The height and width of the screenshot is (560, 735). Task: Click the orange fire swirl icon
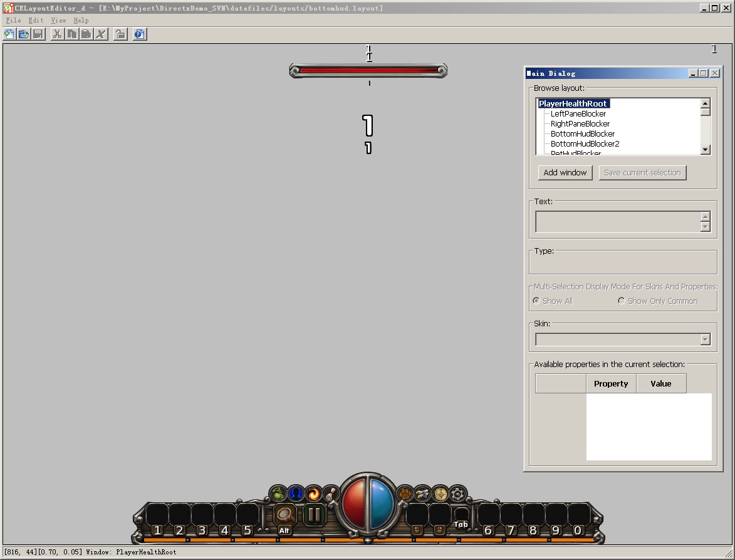point(313,494)
